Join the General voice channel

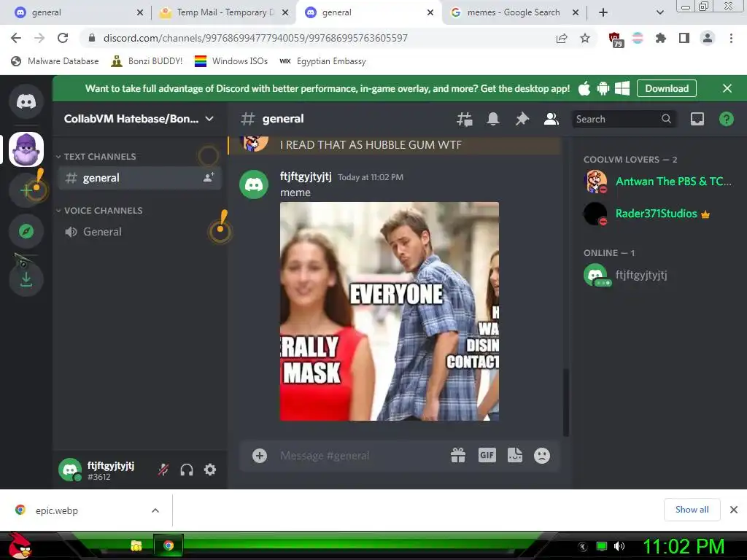tap(139, 232)
